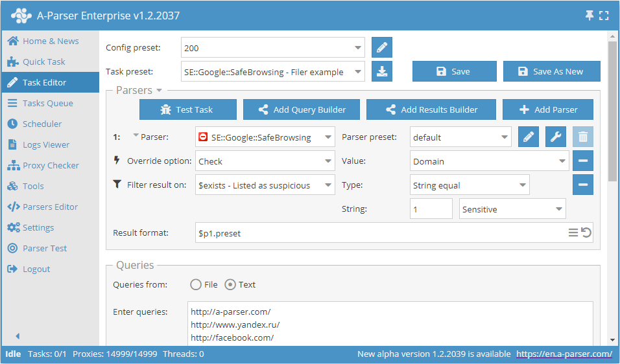620x364 pixels.
Task: Open the en.a-parser.com link in status bar
Action: 564,354
